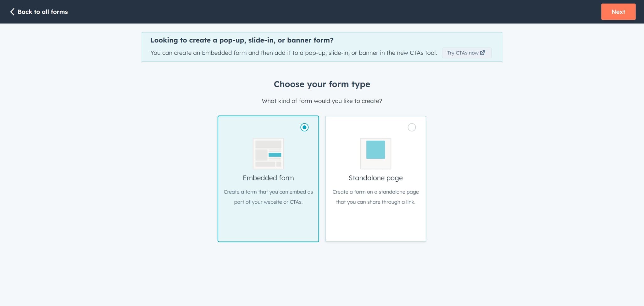This screenshot has height=306, width=644.
Task: Click the Back to all forms link
Action: click(x=43, y=12)
